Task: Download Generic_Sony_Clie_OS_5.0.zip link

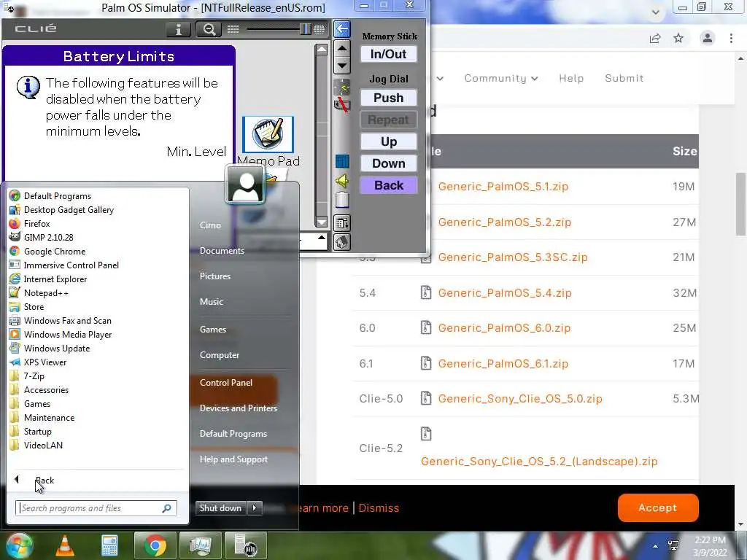Action: [519, 399]
